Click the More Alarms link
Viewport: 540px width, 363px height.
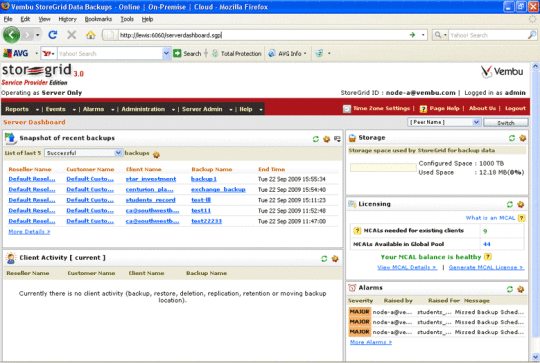(371, 342)
